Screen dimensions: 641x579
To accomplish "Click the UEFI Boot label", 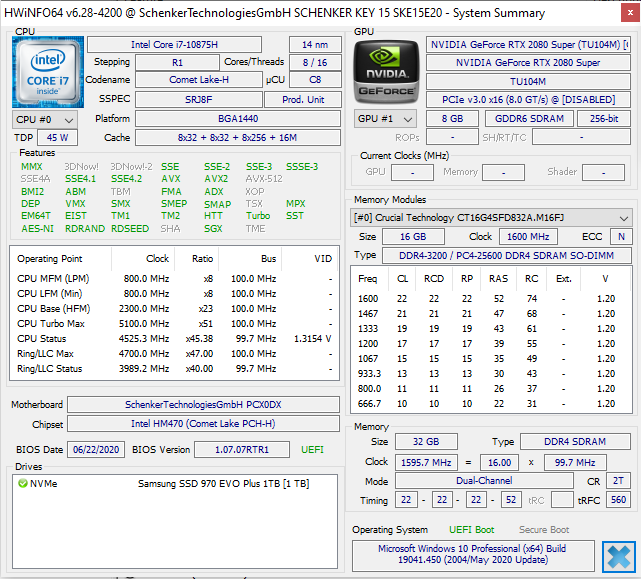I will click(x=471, y=530).
